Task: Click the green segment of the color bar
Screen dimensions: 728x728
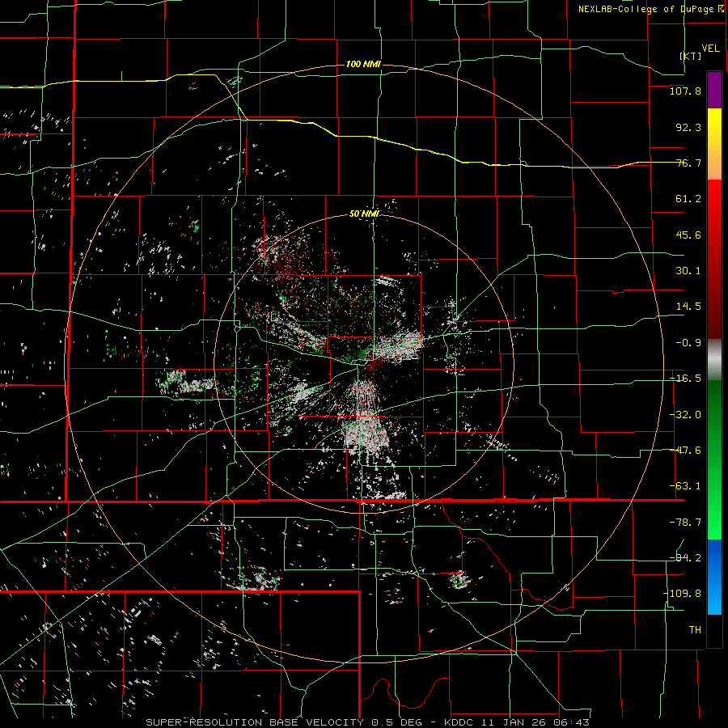Action: pyautogui.click(x=714, y=459)
